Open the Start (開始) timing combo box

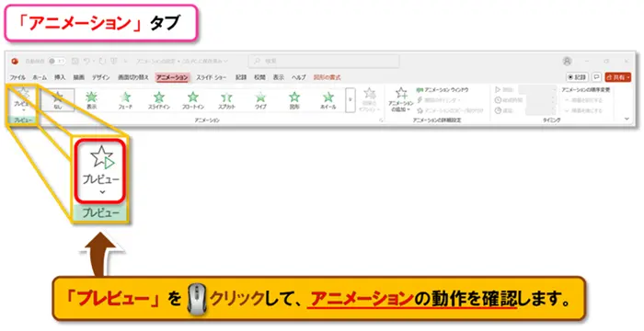(536, 89)
